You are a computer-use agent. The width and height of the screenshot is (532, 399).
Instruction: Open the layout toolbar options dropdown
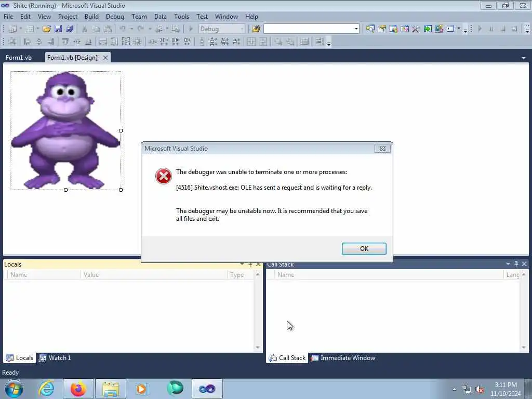[329, 43]
